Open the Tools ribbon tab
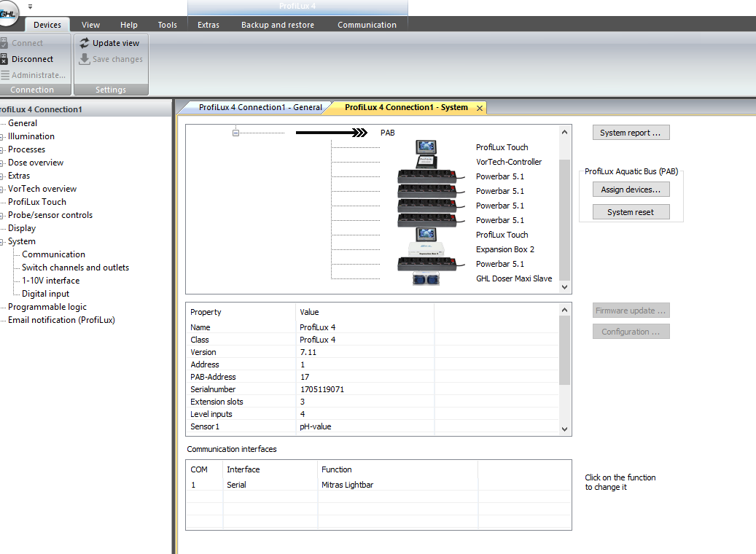 pyautogui.click(x=167, y=25)
